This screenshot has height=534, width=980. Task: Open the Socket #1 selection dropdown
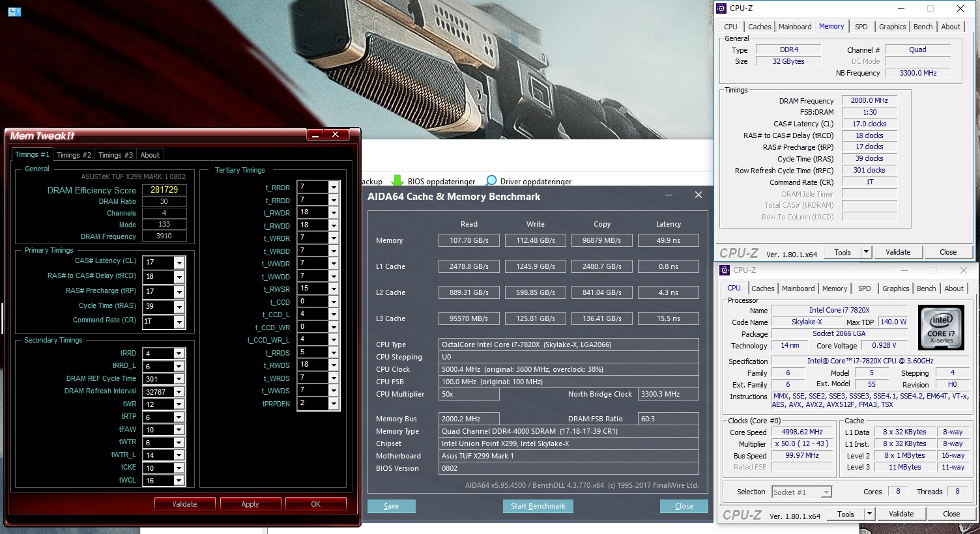pyautogui.click(x=826, y=492)
